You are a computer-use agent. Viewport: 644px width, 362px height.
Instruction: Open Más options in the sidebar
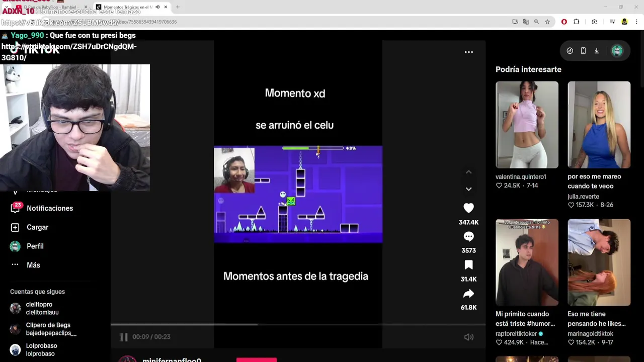(x=33, y=265)
